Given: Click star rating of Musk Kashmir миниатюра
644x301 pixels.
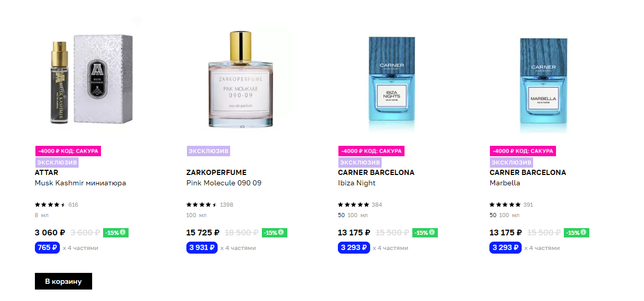Looking at the screenshot, I should coord(50,205).
